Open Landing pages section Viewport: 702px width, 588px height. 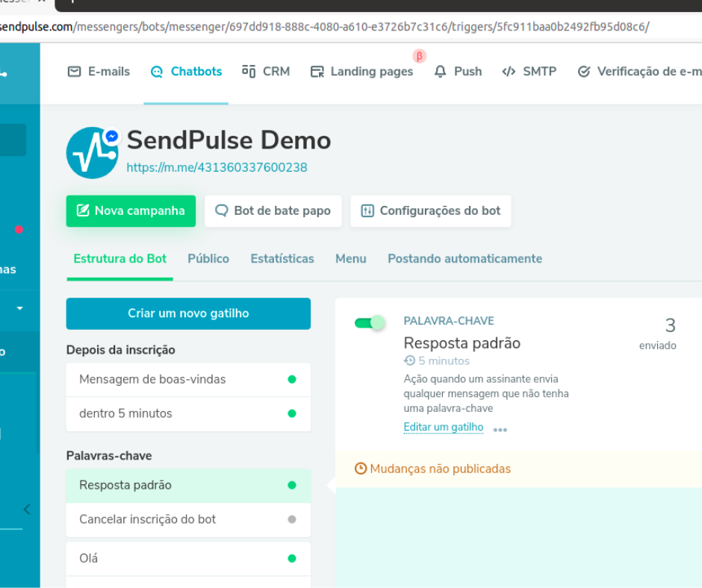(x=361, y=72)
